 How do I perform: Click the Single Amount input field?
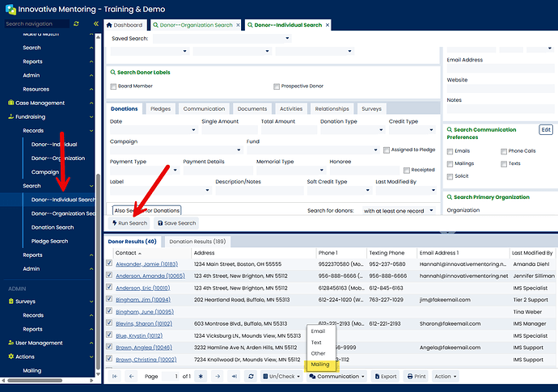point(230,130)
